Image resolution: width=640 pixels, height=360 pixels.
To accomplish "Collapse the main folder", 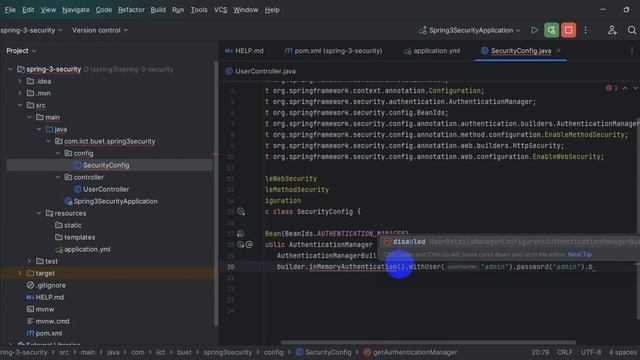I will 29,117.
